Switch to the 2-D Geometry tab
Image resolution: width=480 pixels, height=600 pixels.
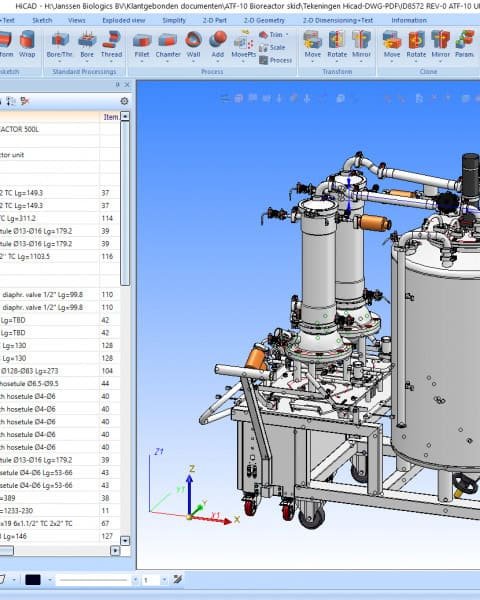[264, 20]
